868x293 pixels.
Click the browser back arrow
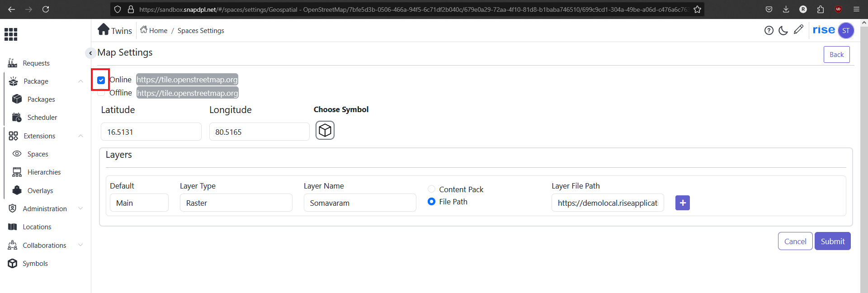click(x=12, y=9)
